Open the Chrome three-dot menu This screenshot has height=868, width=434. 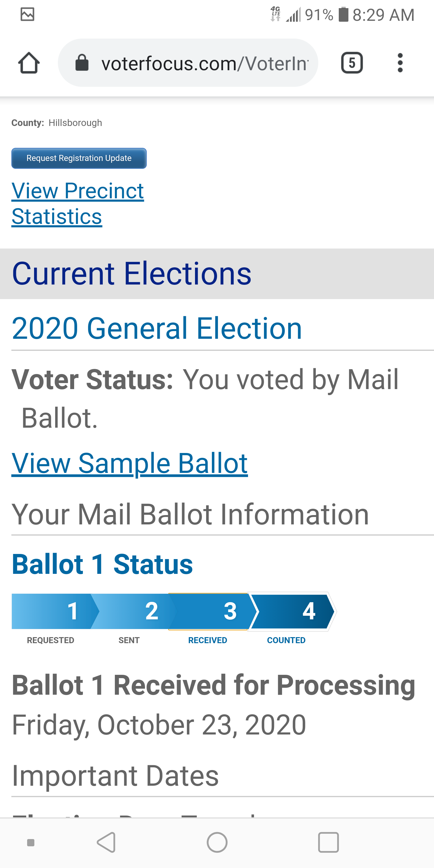point(400,63)
